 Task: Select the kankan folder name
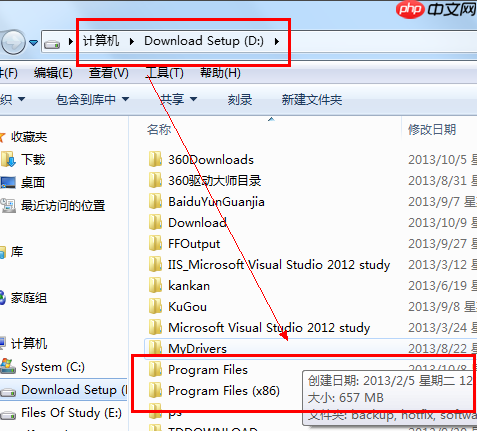point(189,286)
